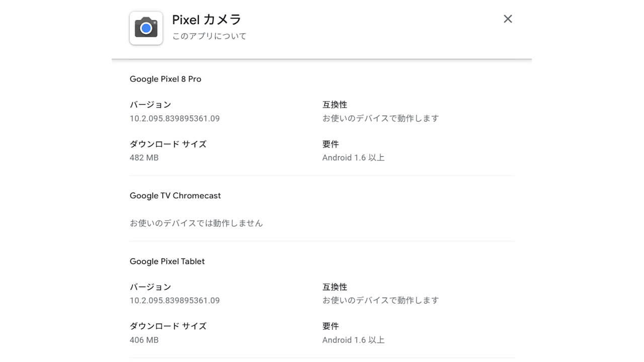Click the Pixel Tablet version number
This screenshot has width=644, height=362.
click(x=175, y=301)
